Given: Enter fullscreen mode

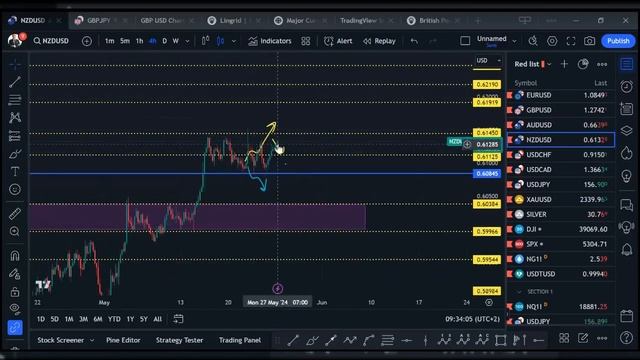Looking at the screenshot, I should (571, 41).
